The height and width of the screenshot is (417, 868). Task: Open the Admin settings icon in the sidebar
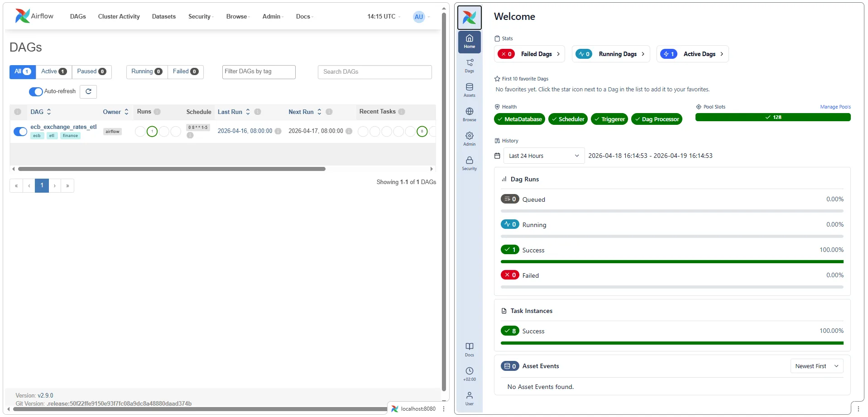coord(469,137)
